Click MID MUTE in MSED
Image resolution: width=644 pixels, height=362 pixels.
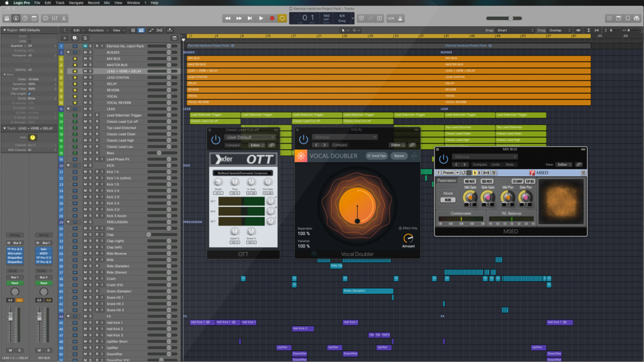pos(470,181)
